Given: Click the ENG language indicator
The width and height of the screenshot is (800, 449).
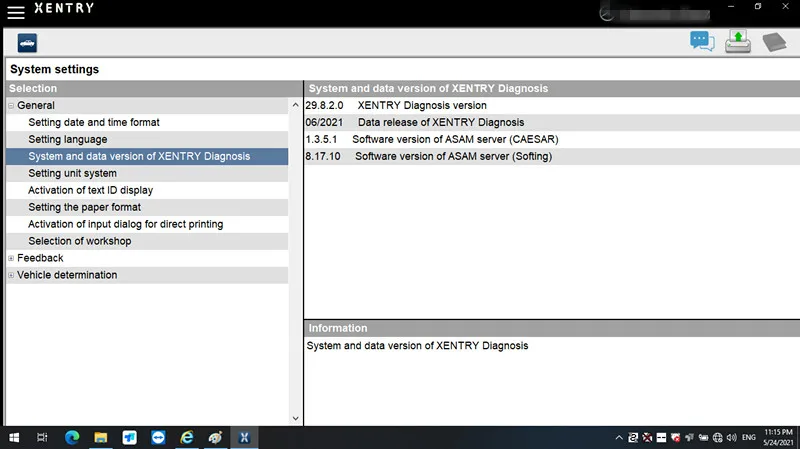Looking at the screenshot, I should coord(749,437).
